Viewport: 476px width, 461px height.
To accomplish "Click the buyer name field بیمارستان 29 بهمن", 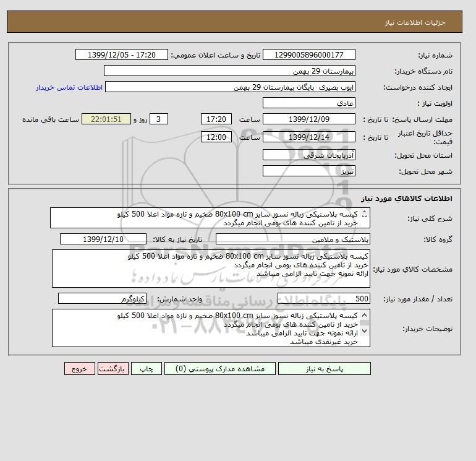I will pos(229,71).
